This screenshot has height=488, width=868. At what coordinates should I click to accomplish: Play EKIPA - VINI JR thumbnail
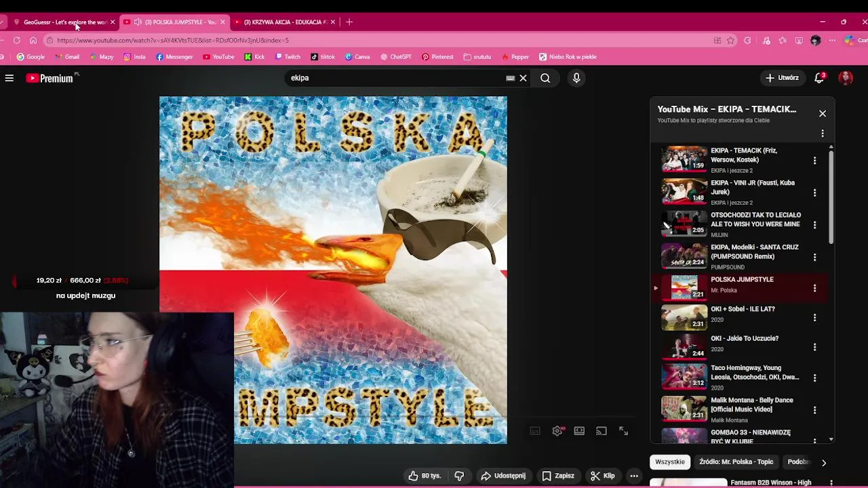click(x=684, y=191)
